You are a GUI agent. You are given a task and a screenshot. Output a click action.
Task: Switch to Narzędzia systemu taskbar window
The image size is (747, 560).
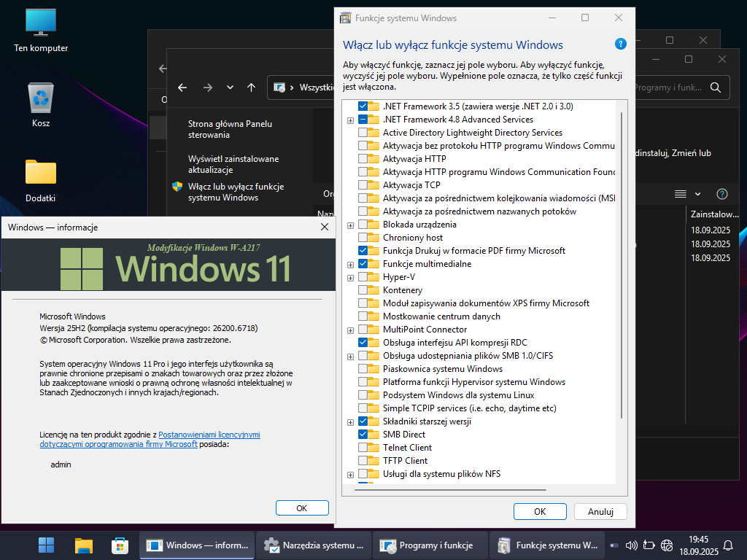tap(314, 545)
